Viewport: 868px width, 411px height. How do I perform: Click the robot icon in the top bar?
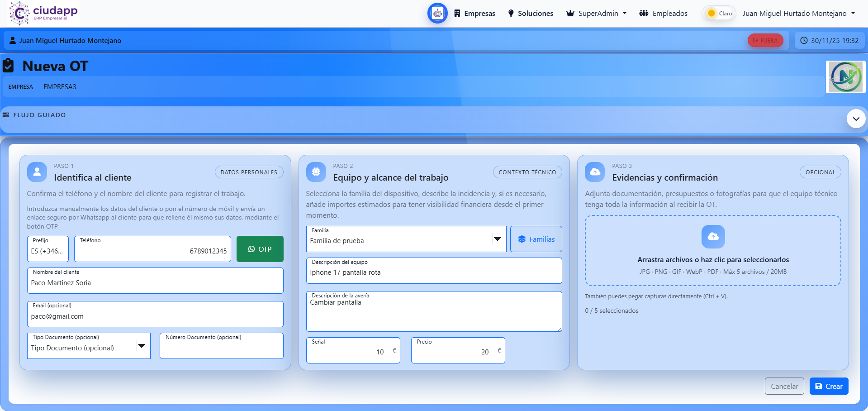point(437,13)
